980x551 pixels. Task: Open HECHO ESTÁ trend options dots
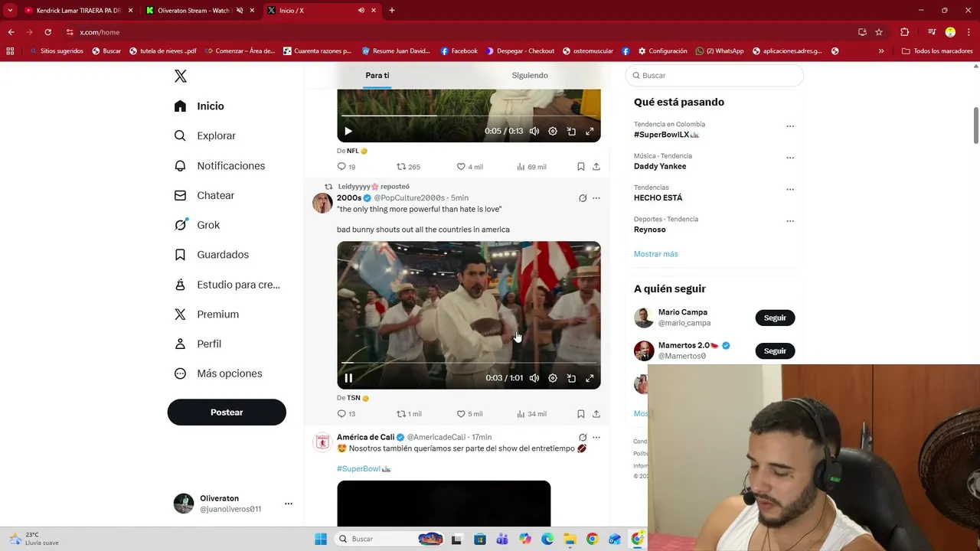point(790,190)
